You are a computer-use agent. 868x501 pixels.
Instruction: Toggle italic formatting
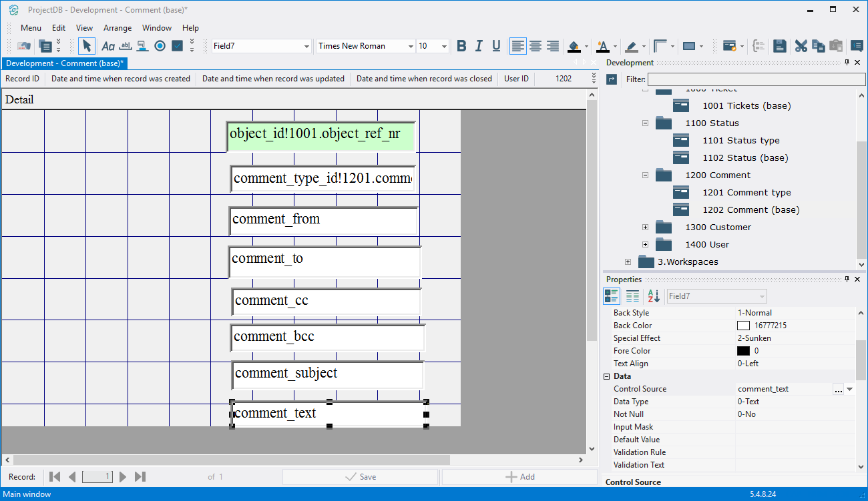[x=479, y=46]
